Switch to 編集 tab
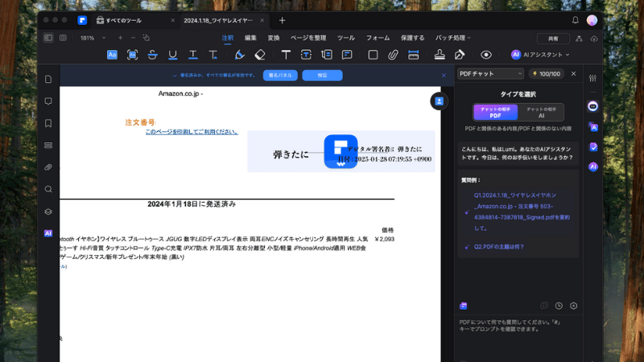This screenshot has width=644, height=362. pos(250,38)
